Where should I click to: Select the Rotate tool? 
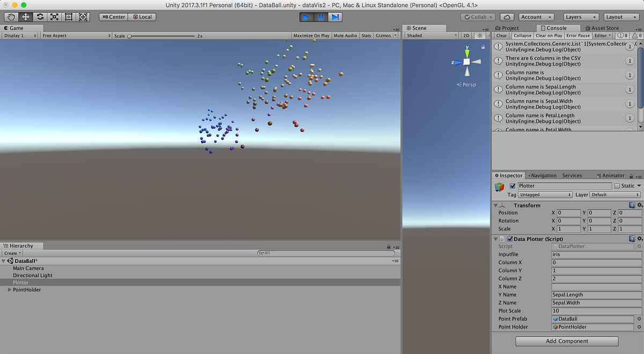click(x=39, y=17)
